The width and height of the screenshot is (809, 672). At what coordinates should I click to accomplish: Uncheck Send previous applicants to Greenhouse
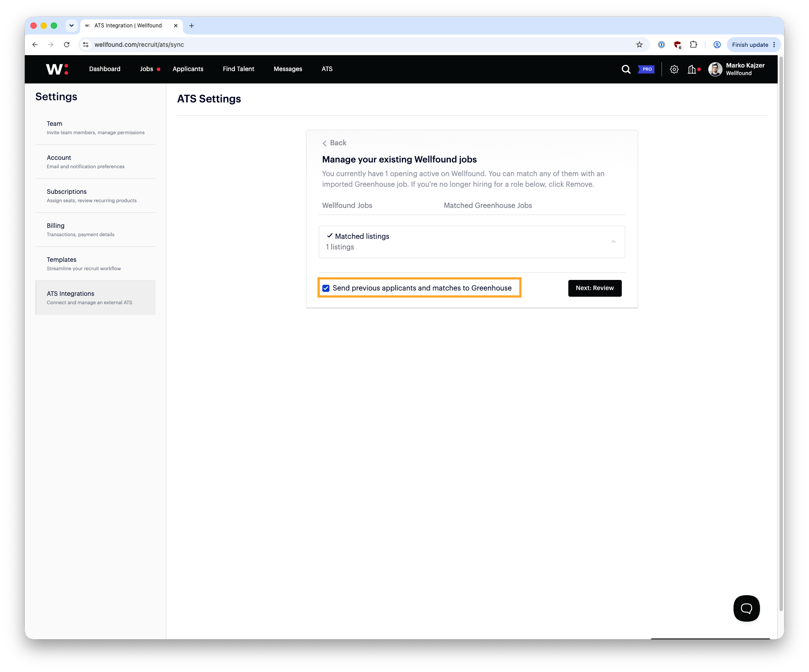326,288
